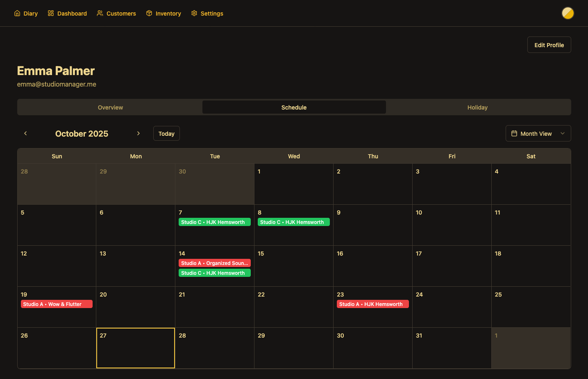The height and width of the screenshot is (379, 588).
Task: Click the calendar icon inside the Month View selector
Action: (x=515, y=133)
